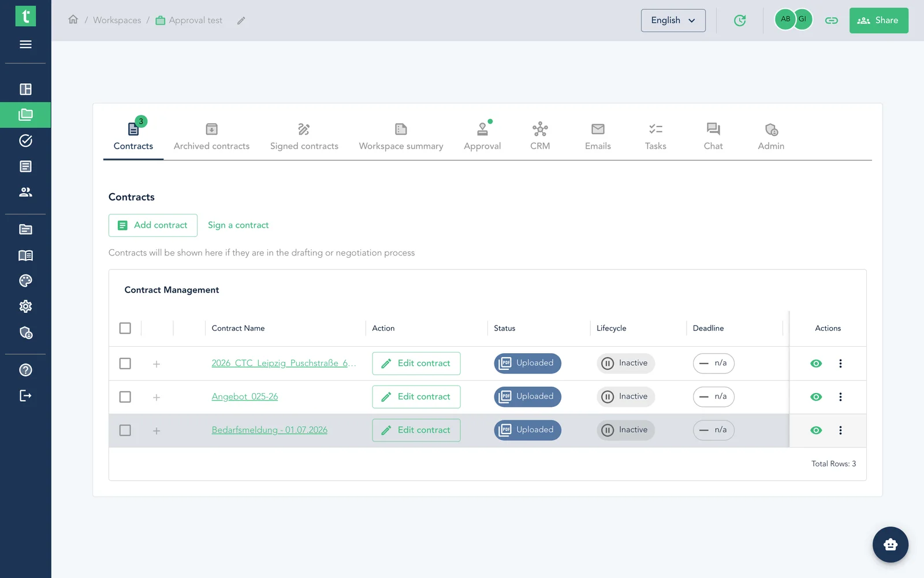
Task: Click the GI user avatar
Action: [x=803, y=19]
